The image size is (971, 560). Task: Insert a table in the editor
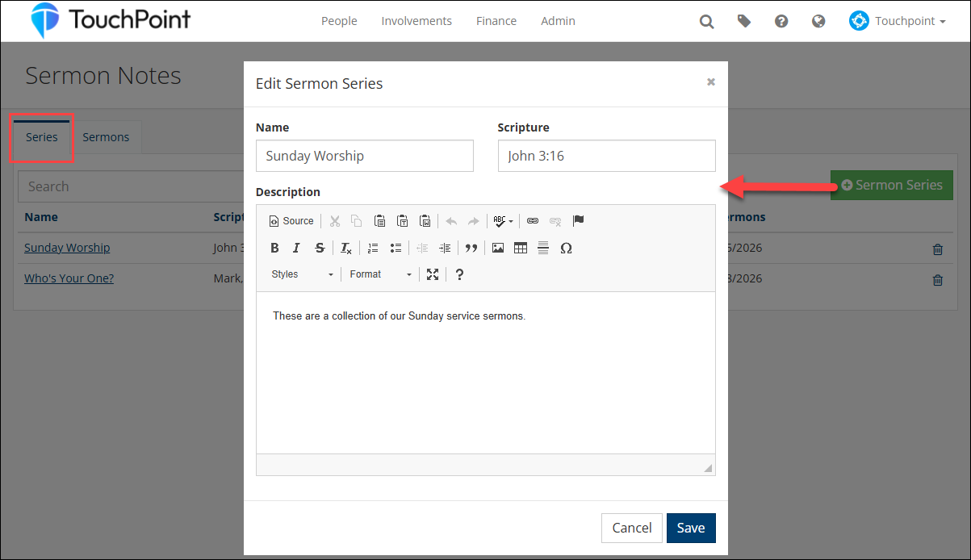(521, 248)
